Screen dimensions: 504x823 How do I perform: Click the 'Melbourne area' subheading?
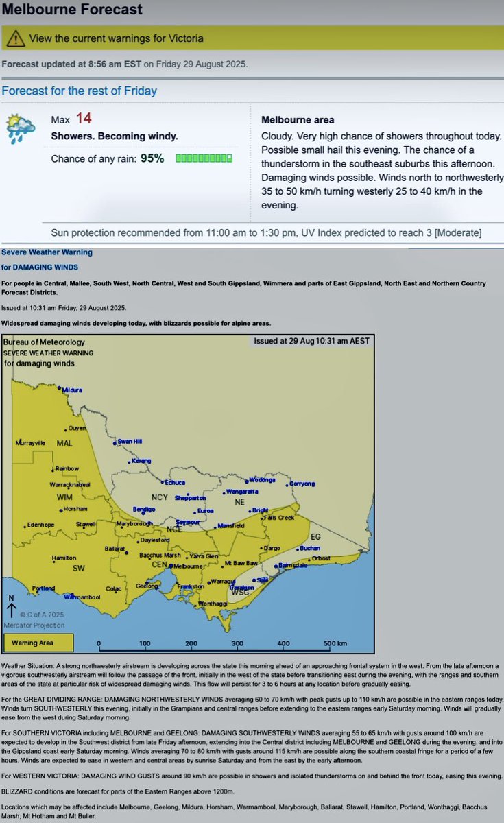pyautogui.click(x=298, y=120)
